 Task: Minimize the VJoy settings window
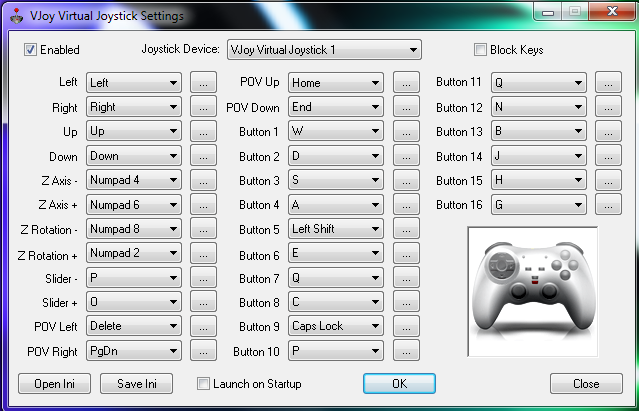coord(548,12)
